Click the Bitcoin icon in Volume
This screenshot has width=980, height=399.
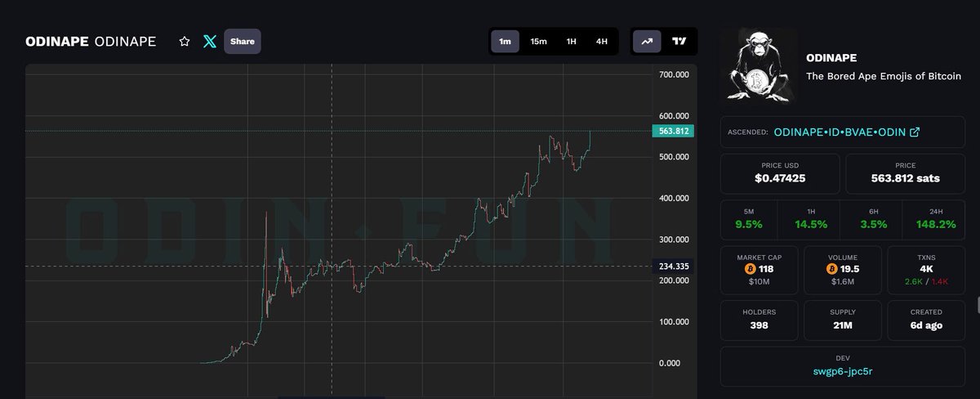[831, 269]
